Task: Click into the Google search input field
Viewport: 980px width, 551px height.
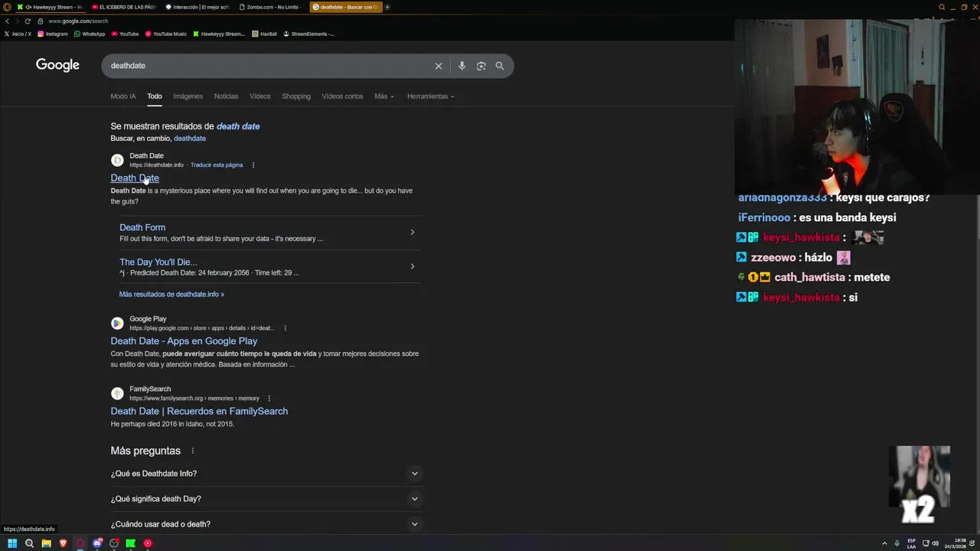Action: pyautogui.click(x=268, y=66)
